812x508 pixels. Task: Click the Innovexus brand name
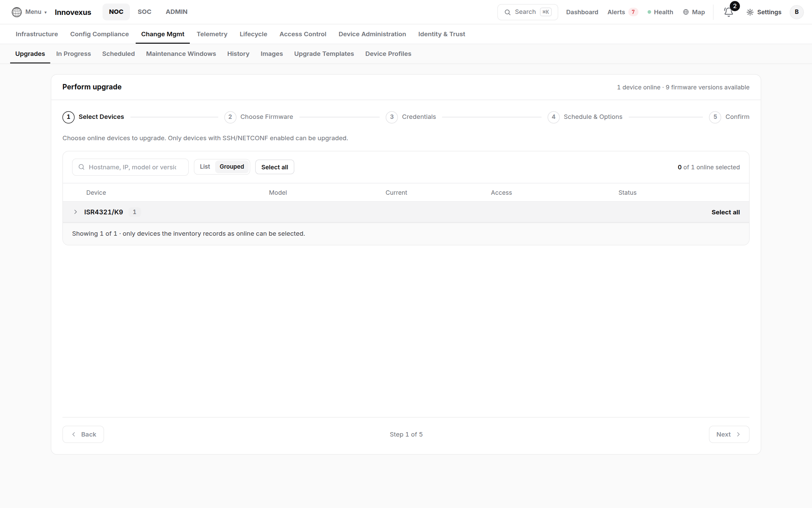[73, 12]
